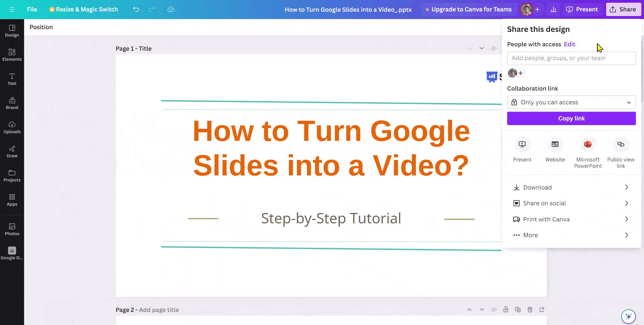The image size is (644, 325).
Task: Click the Position menu item
Action: 41,27
